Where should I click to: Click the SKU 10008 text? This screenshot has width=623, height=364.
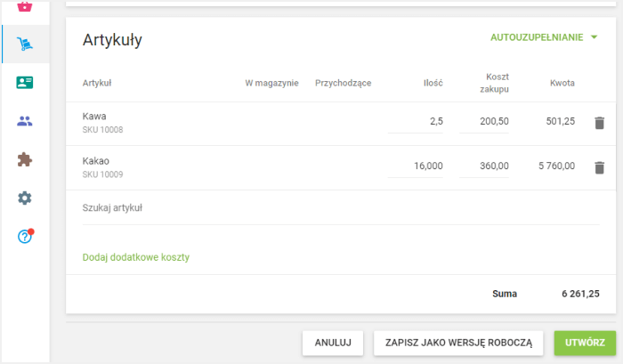(102, 130)
